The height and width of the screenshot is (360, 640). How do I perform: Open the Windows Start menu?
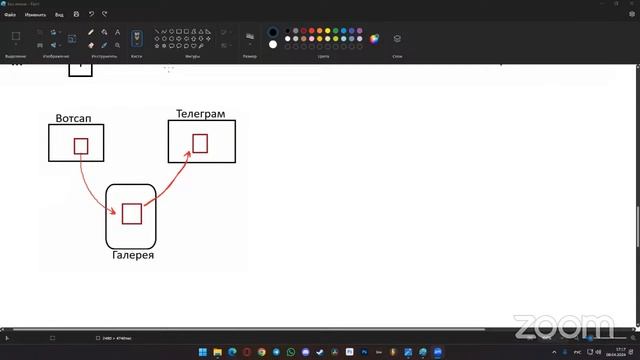tap(203, 352)
